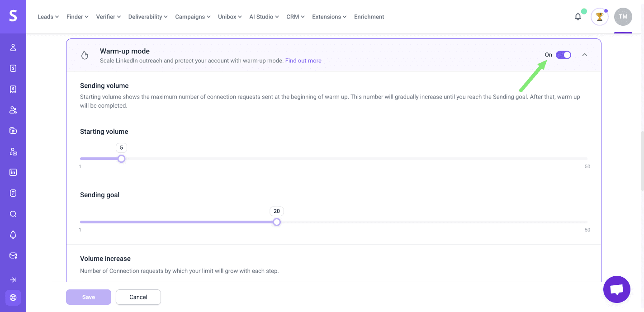644x312 pixels.
Task: Open the LinkedIn section in the sidebar
Action: (x=13, y=172)
